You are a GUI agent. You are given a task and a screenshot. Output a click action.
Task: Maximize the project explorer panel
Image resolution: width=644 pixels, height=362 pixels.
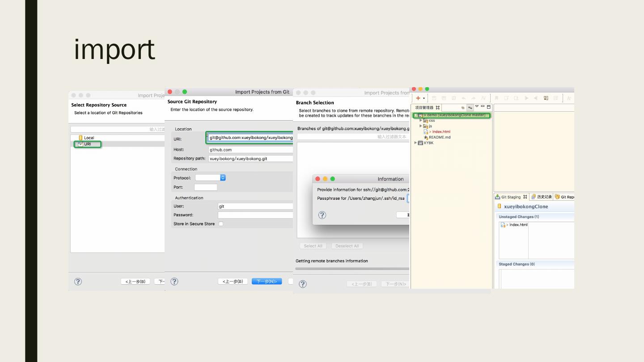click(489, 107)
